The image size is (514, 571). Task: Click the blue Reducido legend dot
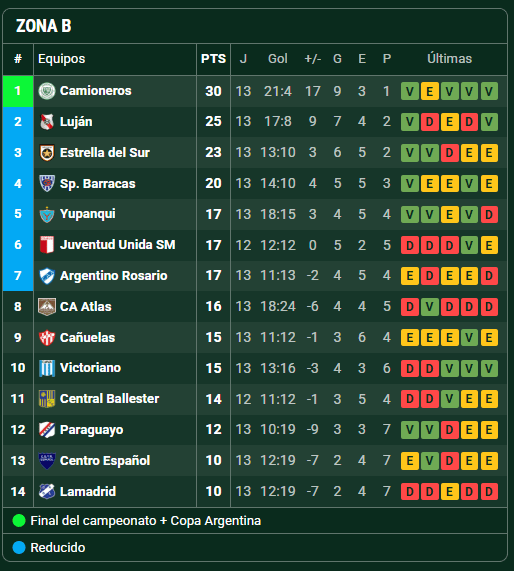coord(19,548)
